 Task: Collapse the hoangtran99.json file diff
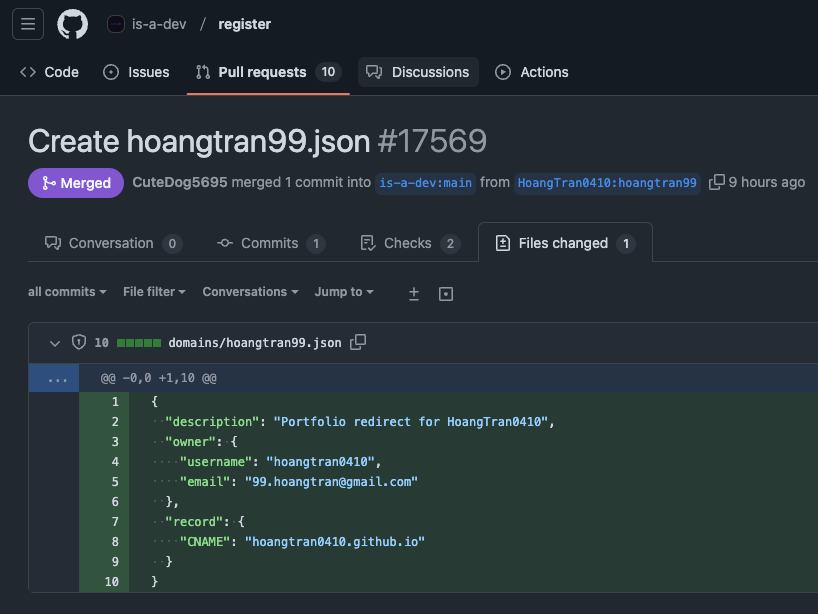[55, 343]
